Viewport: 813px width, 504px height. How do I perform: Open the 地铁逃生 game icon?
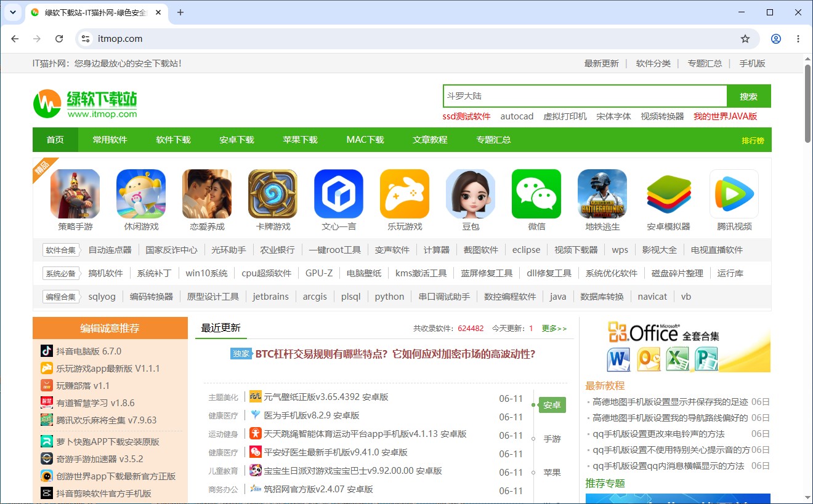pos(602,194)
